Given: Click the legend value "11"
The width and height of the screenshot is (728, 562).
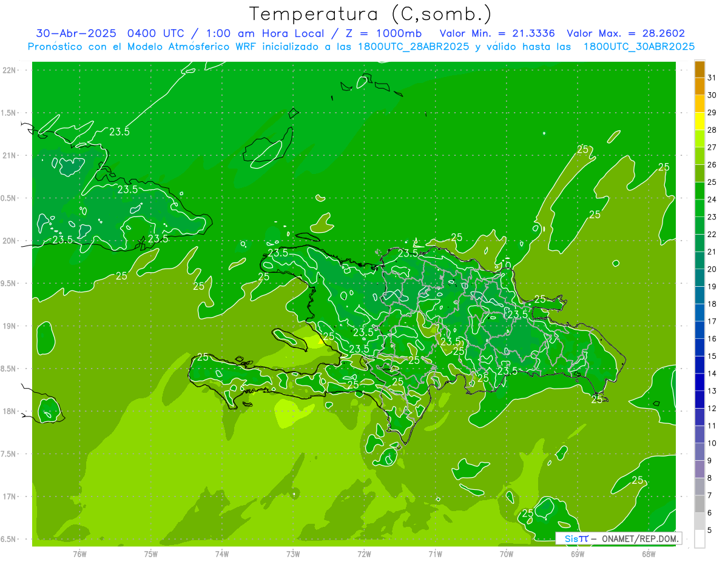Looking at the screenshot, I should 712,426.
